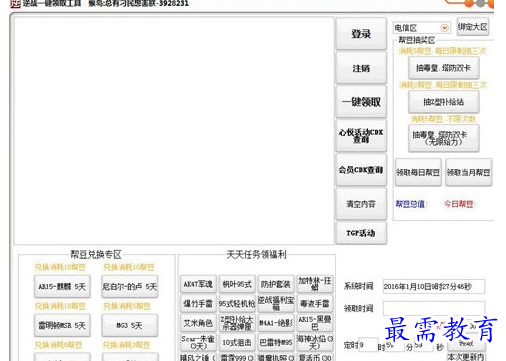
Task: Claim Scar-朱雀(3天) reward
Action: pos(198,342)
